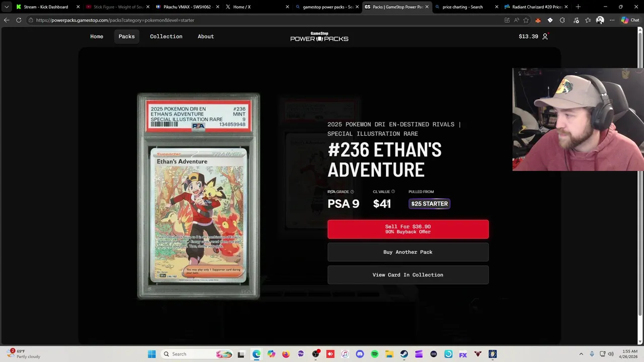Viewport: 644px width, 362px height.
Task: Click the PSA grade info icon
Action: coord(352,192)
